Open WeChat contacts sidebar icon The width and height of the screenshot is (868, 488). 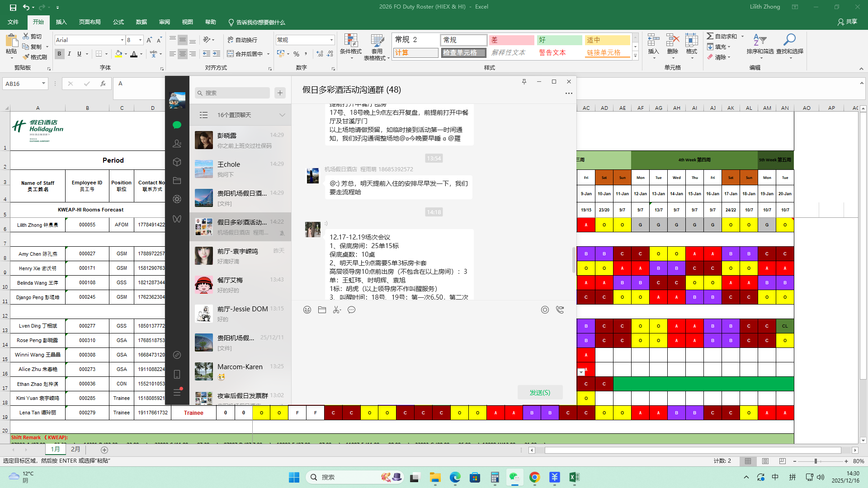(x=177, y=144)
